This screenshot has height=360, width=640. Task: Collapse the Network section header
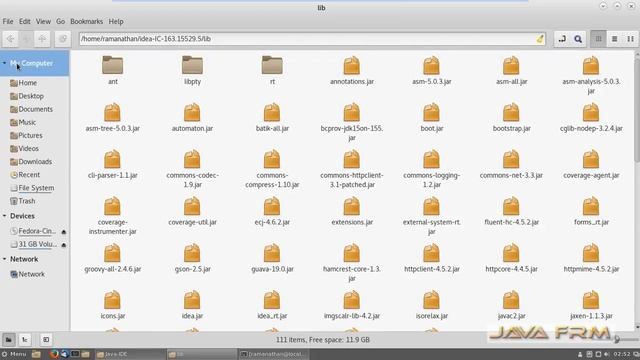[4, 259]
